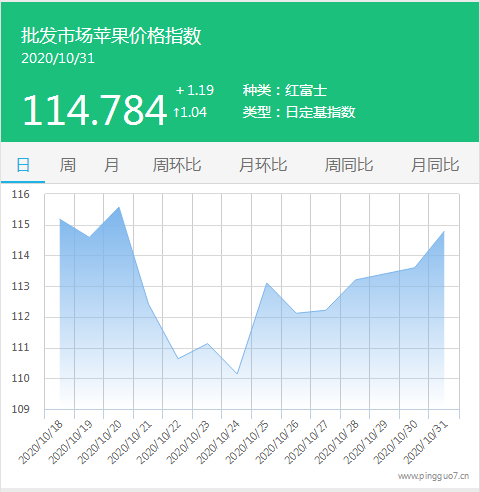Select the 日 daily tab

tap(23, 165)
